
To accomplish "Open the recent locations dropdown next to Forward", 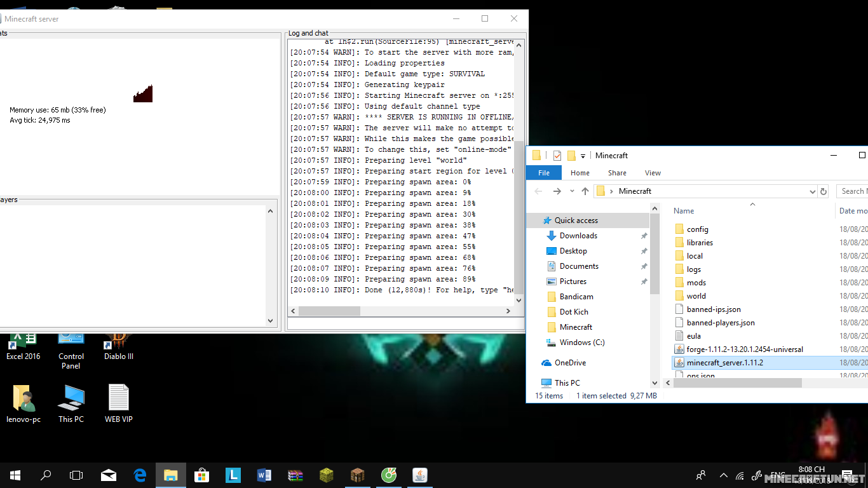I will pyautogui.click(x=572, y=191).
